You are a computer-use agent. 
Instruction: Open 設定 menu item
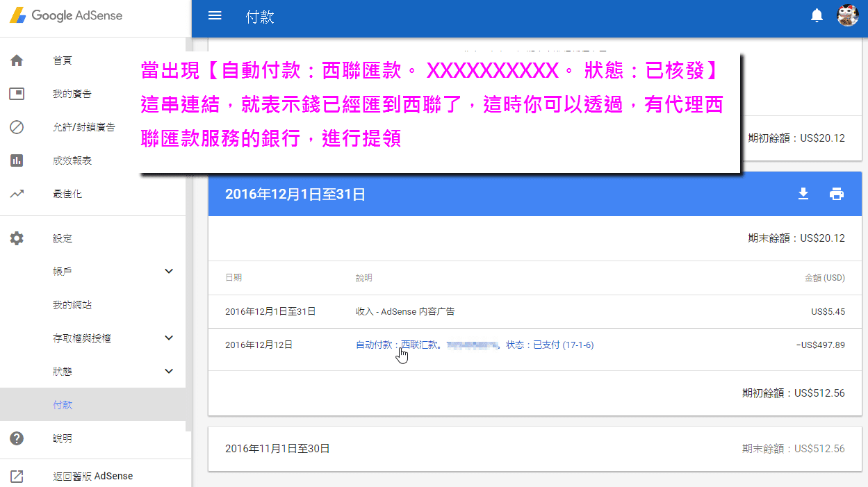pos(63,238)
